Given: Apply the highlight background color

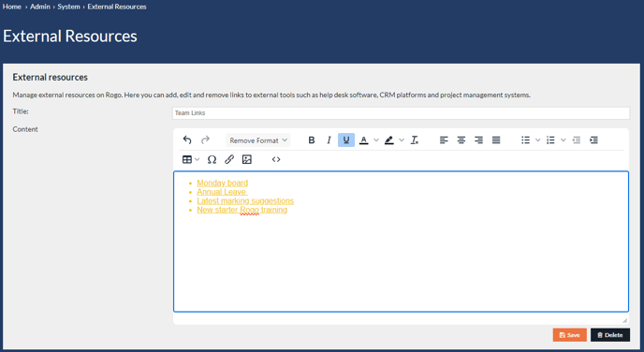Looking at the screenshot, I should pos(389,140).
